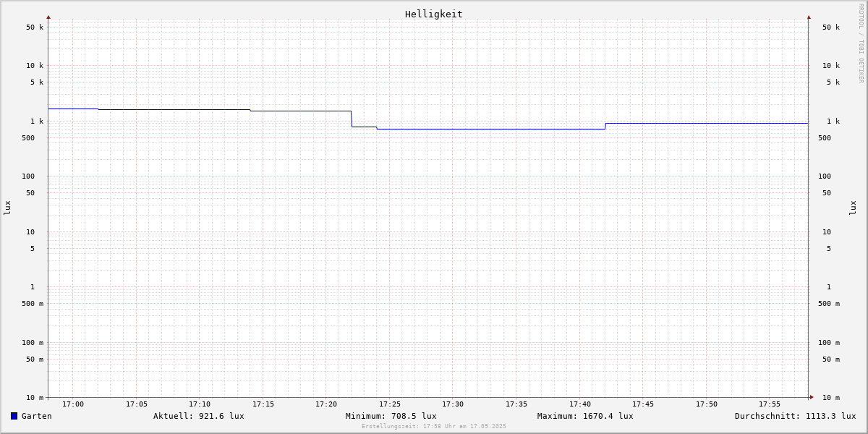Click the 17:25 time axis label
Screen dimensions: 868x434
pos(390,404)
